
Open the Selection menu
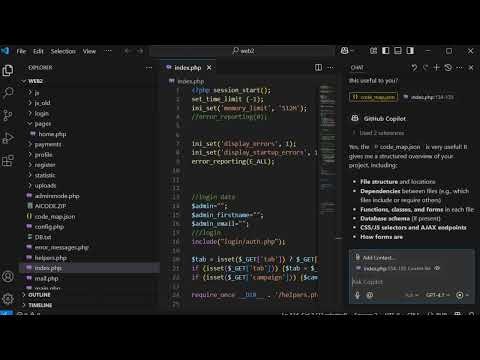63,51
